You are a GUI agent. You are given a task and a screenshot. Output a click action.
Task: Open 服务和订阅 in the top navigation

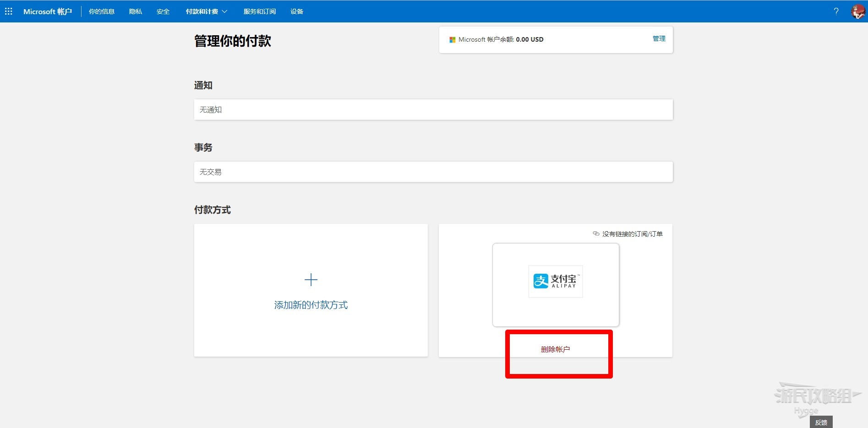coord(260,11)
